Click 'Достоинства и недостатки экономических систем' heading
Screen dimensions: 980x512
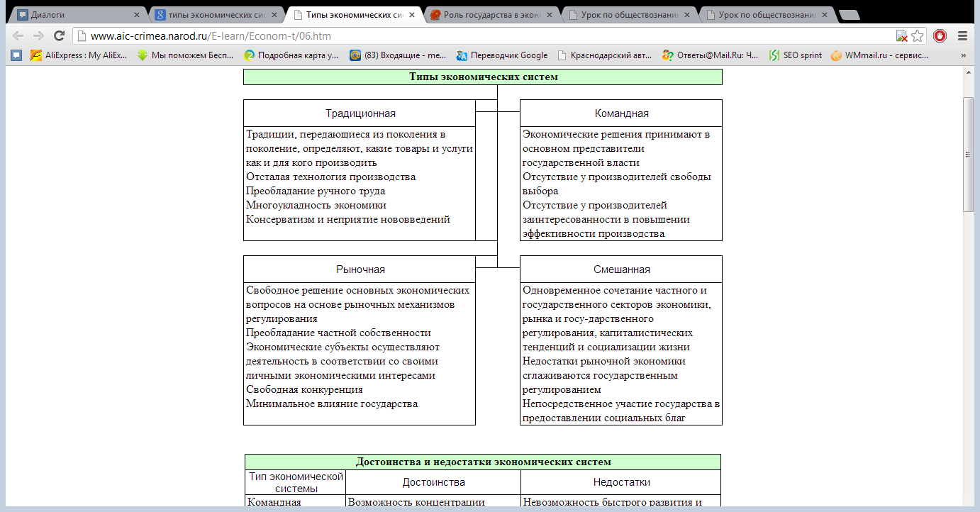pyautogui.click(x=483, y=462)
